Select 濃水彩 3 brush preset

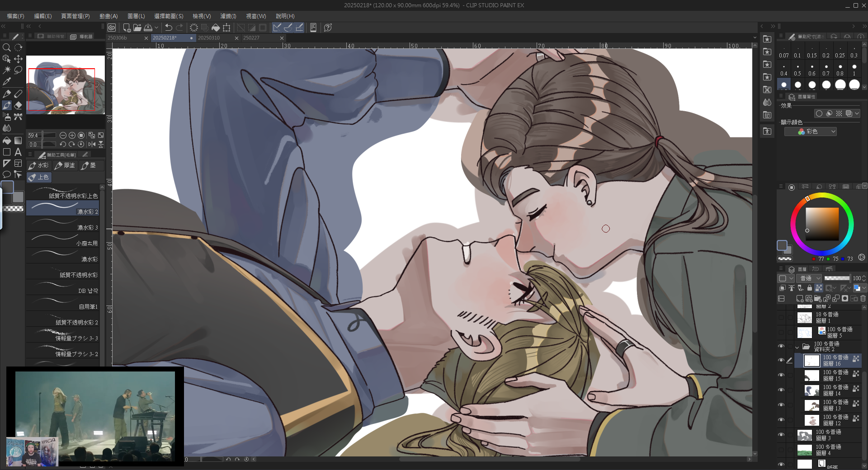tap(63, 224)
